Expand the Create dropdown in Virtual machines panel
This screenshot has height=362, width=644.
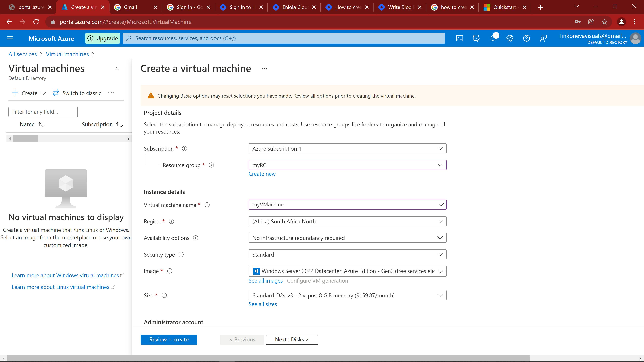[x=29, y=93]
